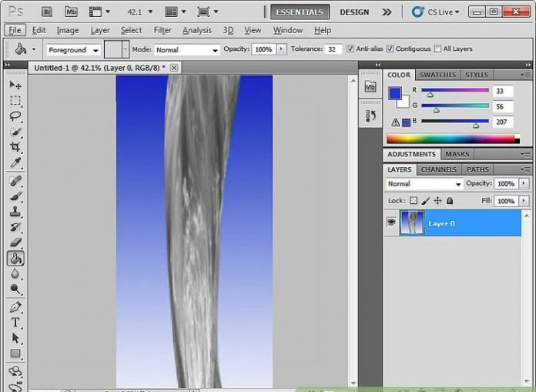This screenshot has height=392, width=536.
Task: Select the Crop tool
Action: point(15,147)
